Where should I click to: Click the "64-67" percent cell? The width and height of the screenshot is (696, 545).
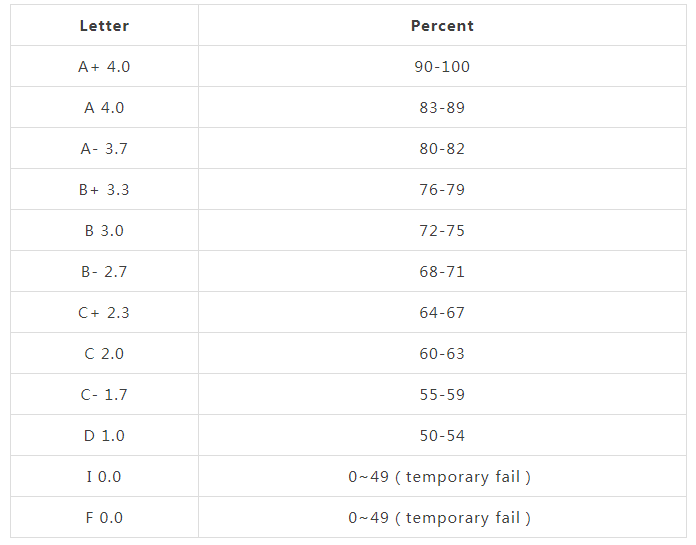pos(442,313)
